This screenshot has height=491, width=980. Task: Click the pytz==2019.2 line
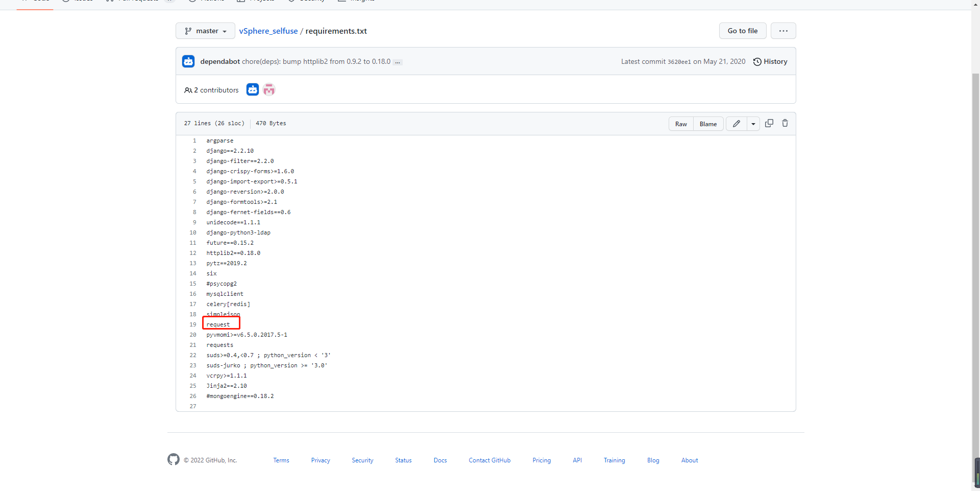tap(227, 263)
